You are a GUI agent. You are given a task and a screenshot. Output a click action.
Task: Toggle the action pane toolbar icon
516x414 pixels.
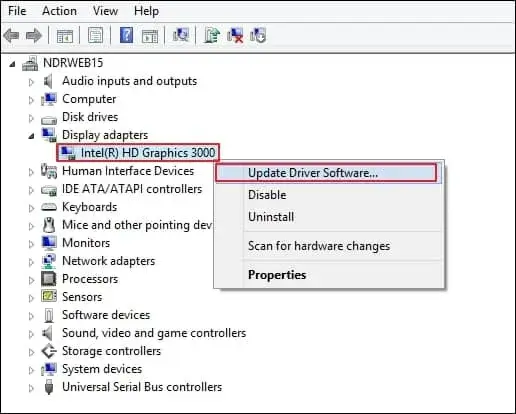150,35
